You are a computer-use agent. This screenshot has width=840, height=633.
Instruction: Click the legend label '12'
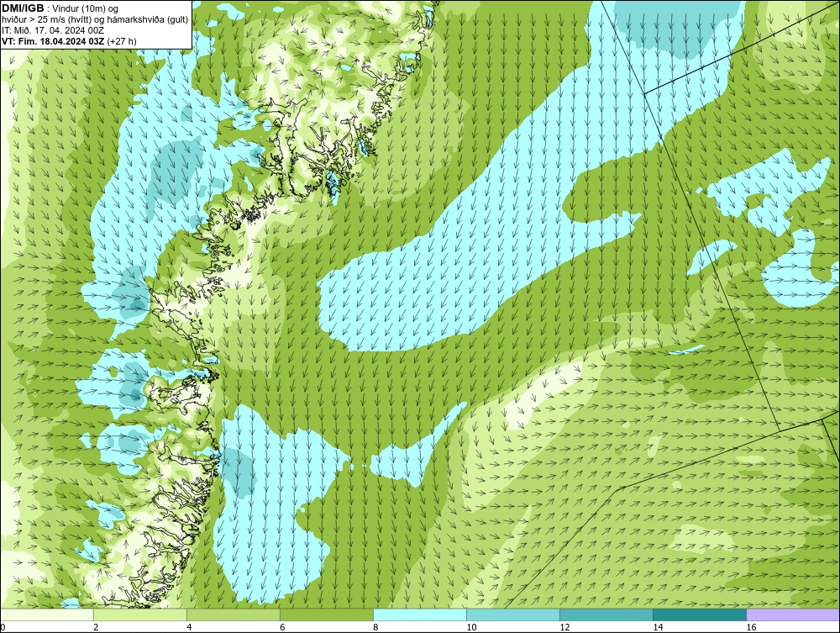pyautogui.click(x=564, y=627)
